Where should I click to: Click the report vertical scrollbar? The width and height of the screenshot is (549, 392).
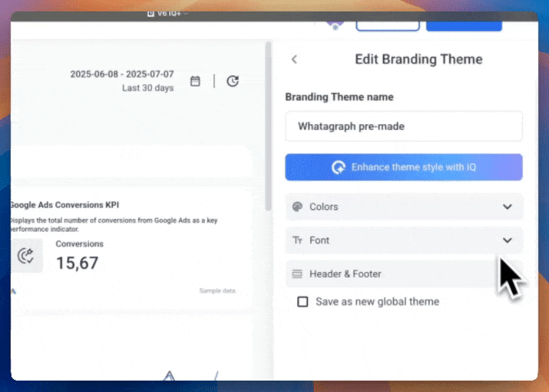268,126
